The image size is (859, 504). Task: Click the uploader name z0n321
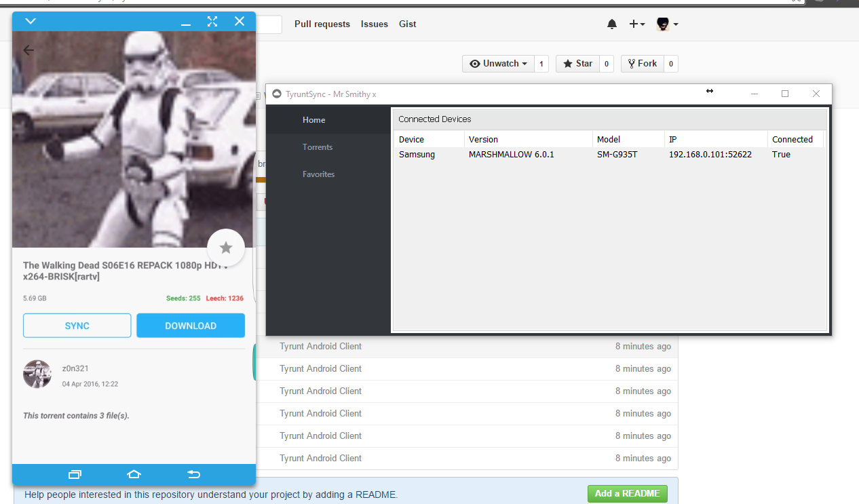click(75, 368)
